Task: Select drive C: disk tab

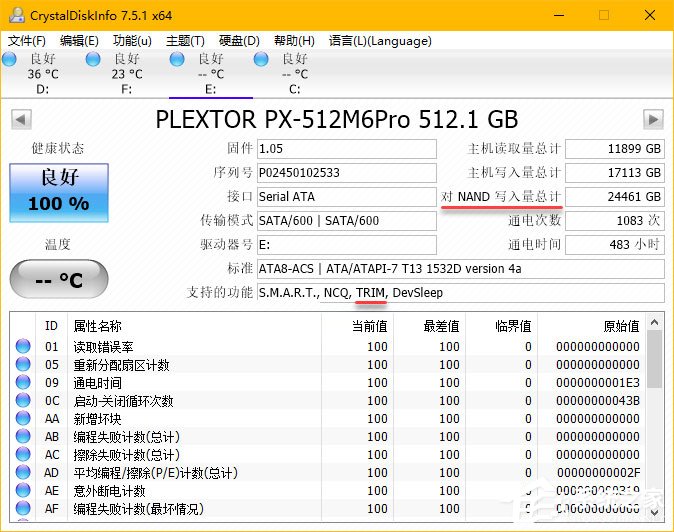Action: coord(295,73)
